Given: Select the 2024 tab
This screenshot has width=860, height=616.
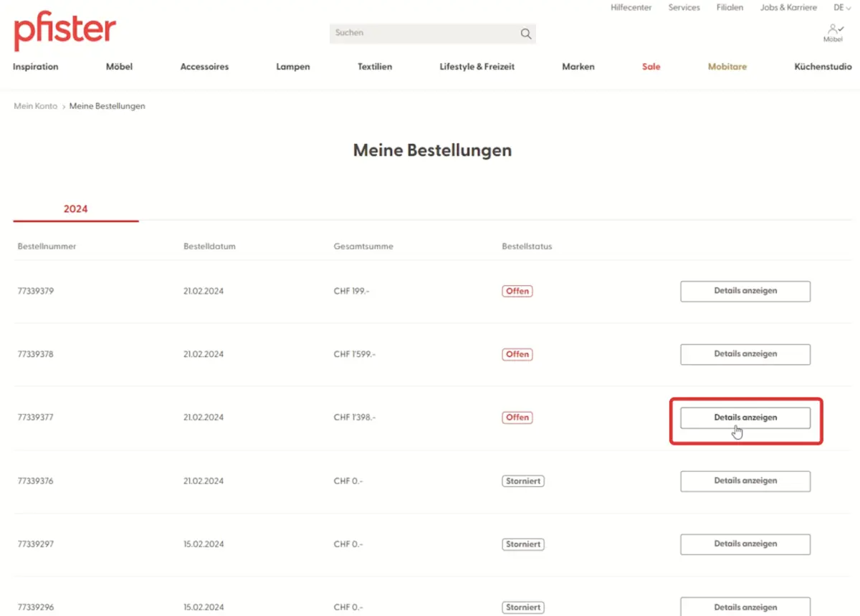Looking at the screenshot, I should (x=75, y=209).
